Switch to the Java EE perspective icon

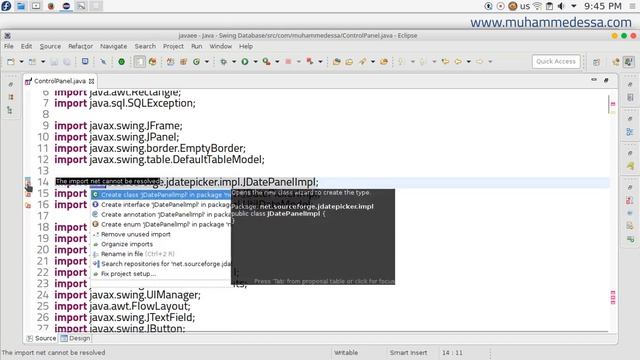click(616, 62)
